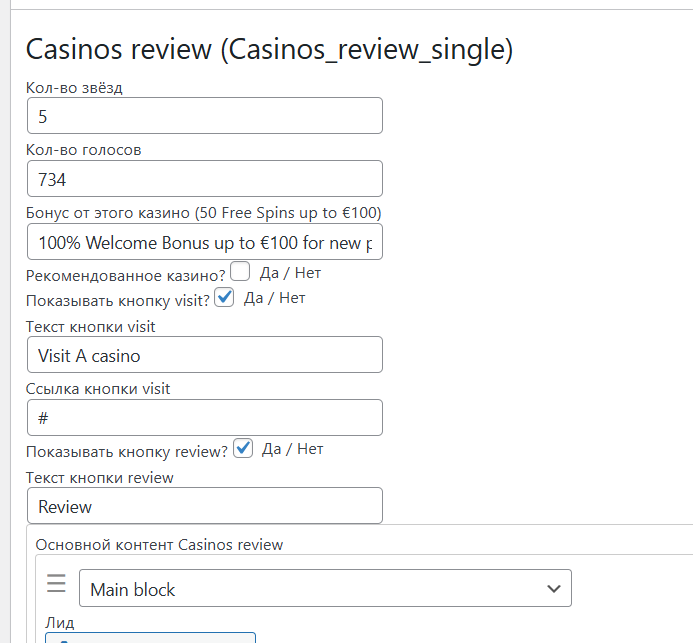Click the Кол-во голосов label
The image size is (693, 643).
(84, 150)
